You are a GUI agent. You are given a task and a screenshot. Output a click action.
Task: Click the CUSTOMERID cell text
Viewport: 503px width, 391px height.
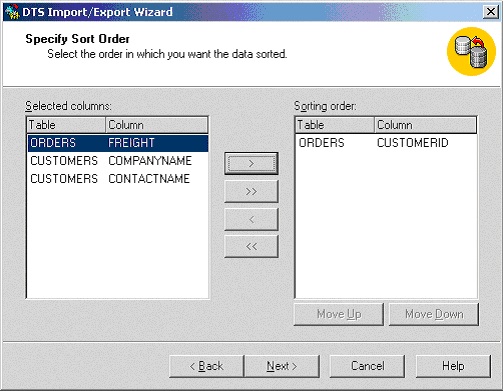tap(413, 143)
